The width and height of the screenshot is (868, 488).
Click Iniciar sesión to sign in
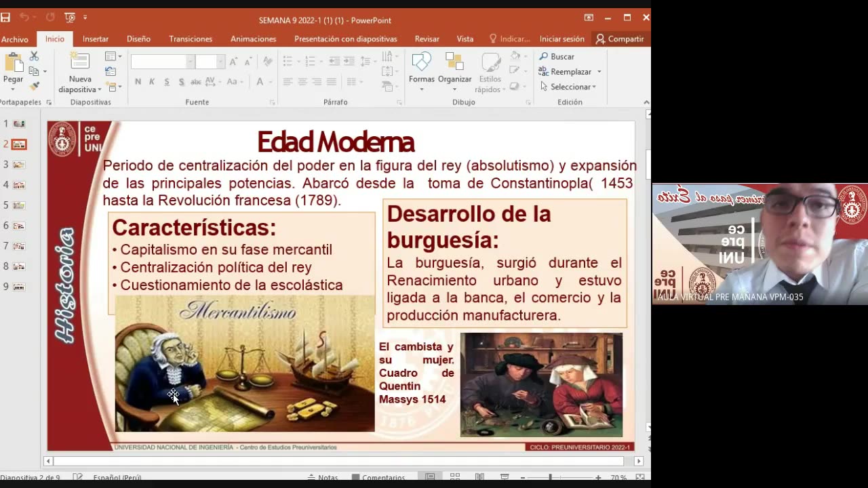pyautogui.click(x=562, y=39)
